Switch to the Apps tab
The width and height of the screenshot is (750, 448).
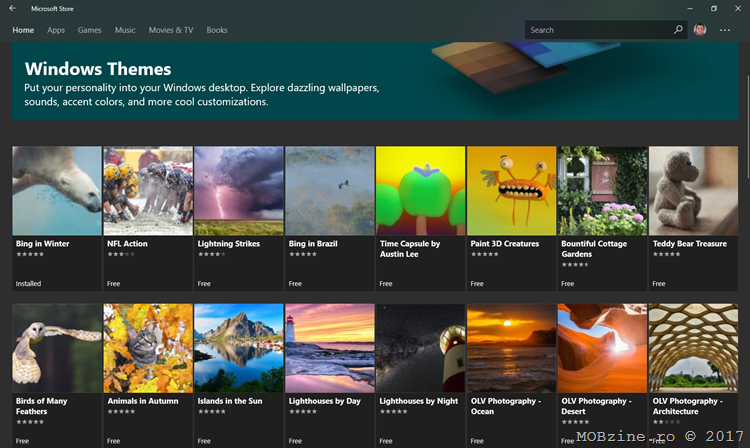click(x=56, y=30)
